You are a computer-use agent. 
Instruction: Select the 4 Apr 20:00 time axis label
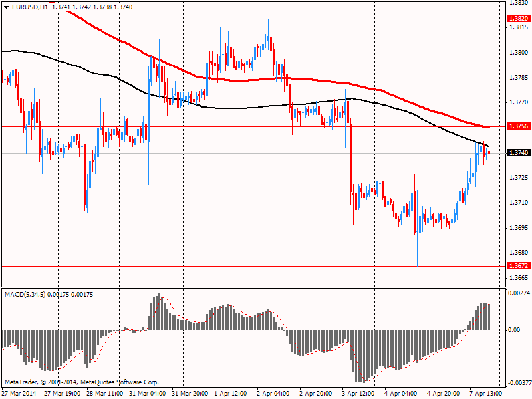point(444,394)
